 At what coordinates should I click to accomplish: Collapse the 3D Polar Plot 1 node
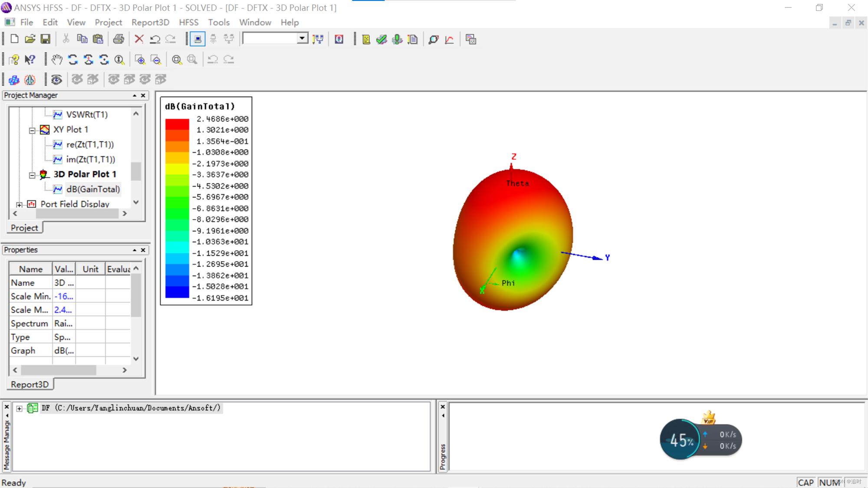(x=32, y=175)
